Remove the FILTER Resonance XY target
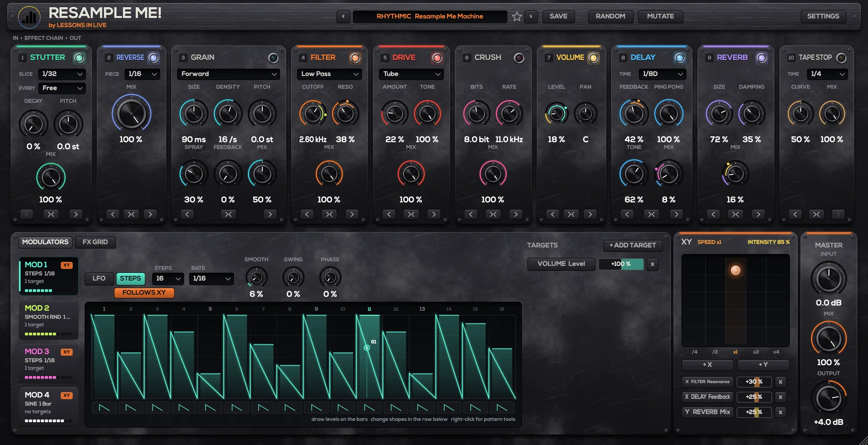 point(780,382)
